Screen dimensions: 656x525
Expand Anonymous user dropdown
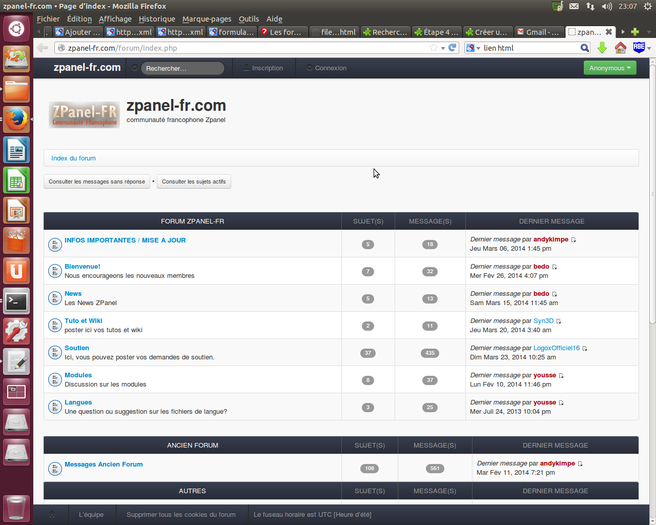610,68
